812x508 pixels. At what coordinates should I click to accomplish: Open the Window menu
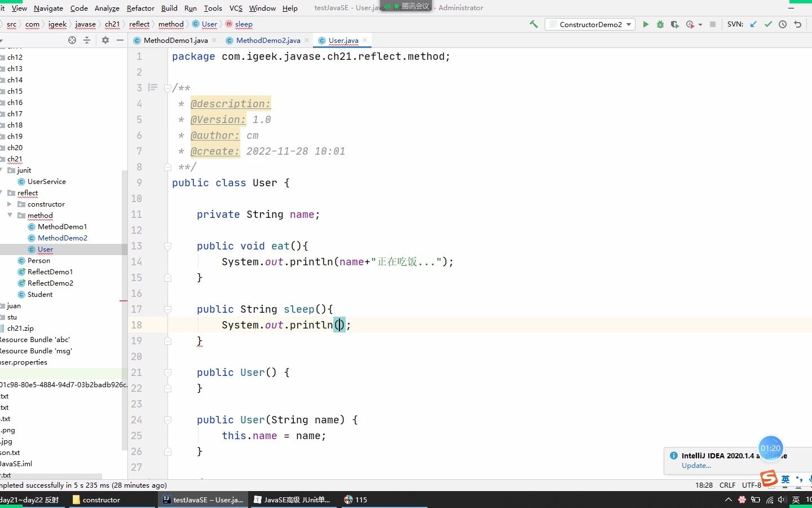[262, 8]
